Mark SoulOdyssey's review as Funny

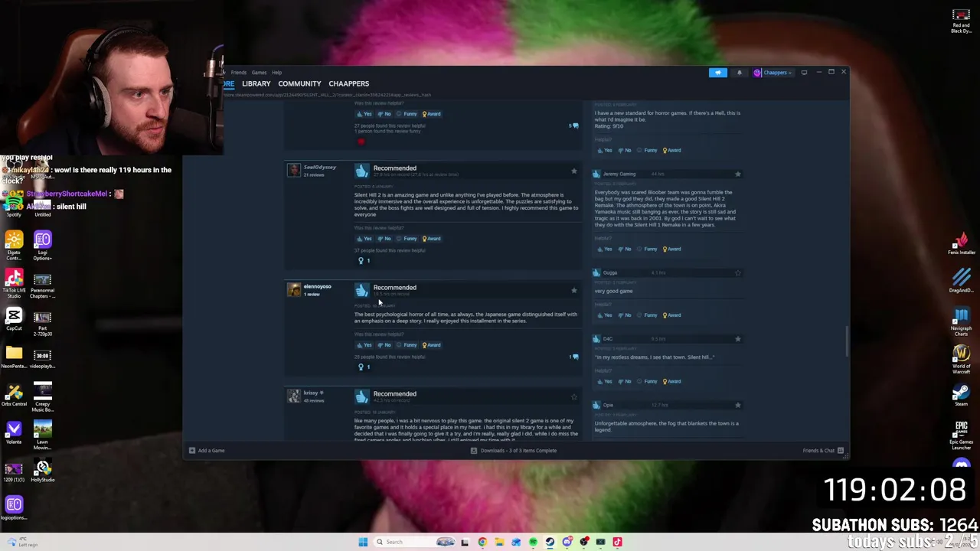pos(407,239)
